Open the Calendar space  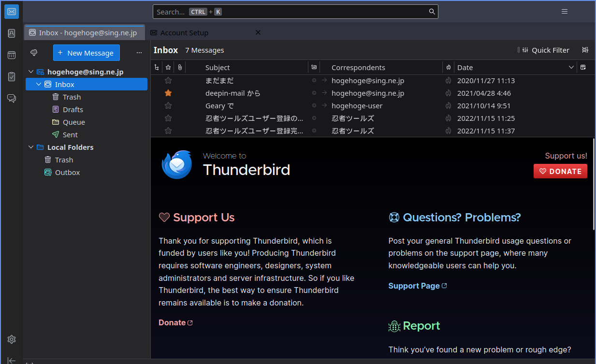(12, 55)
